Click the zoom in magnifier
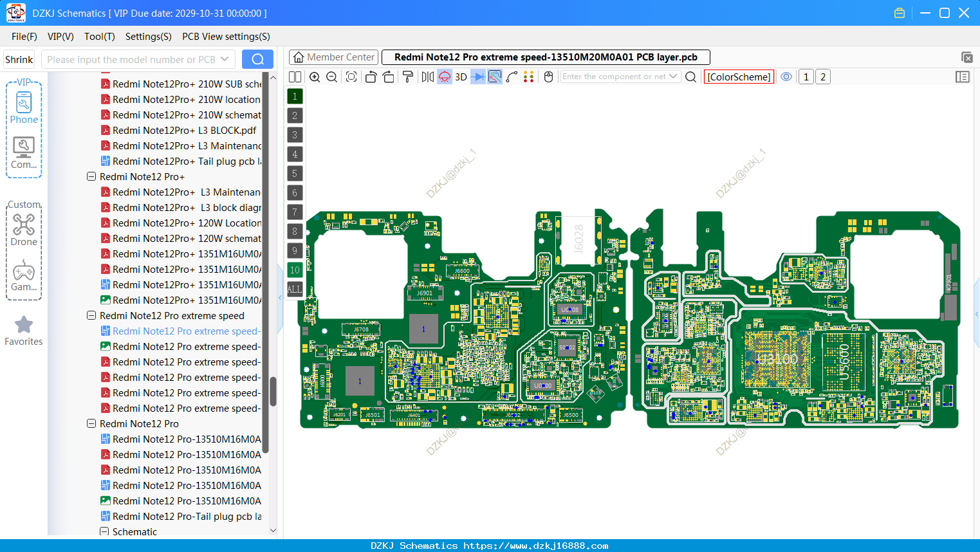 click(x=315, y=77)
